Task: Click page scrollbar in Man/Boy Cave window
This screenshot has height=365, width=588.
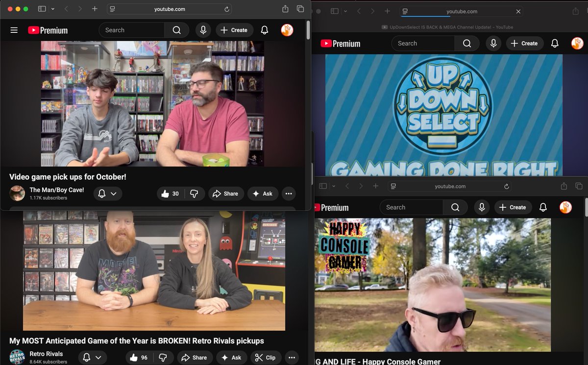Action: coord(308,30)
